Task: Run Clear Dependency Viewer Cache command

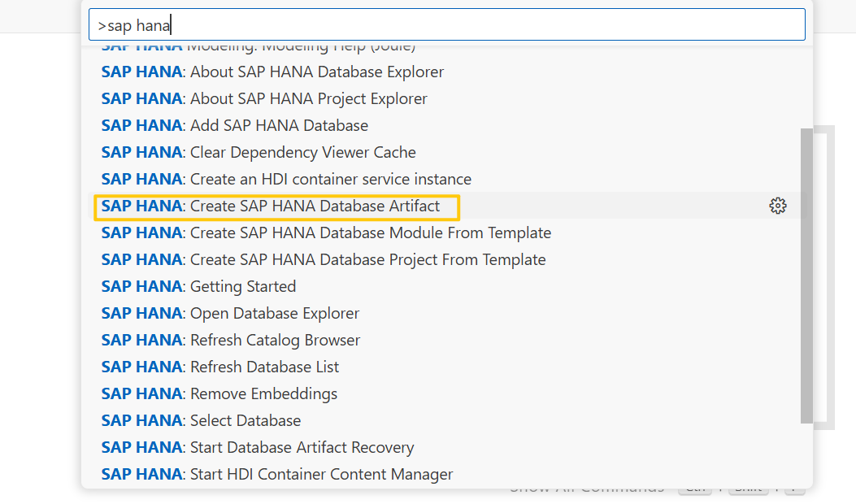Action: (446, 152)
